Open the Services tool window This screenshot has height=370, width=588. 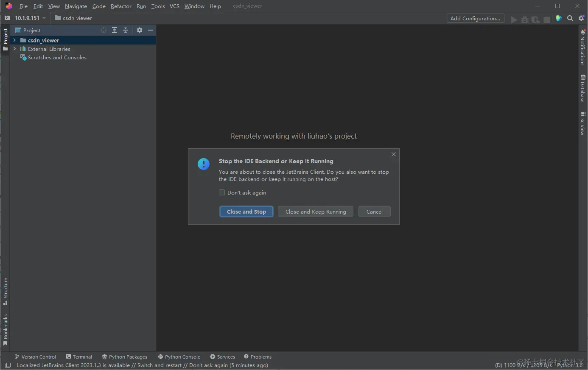click(x=222, y=357)
